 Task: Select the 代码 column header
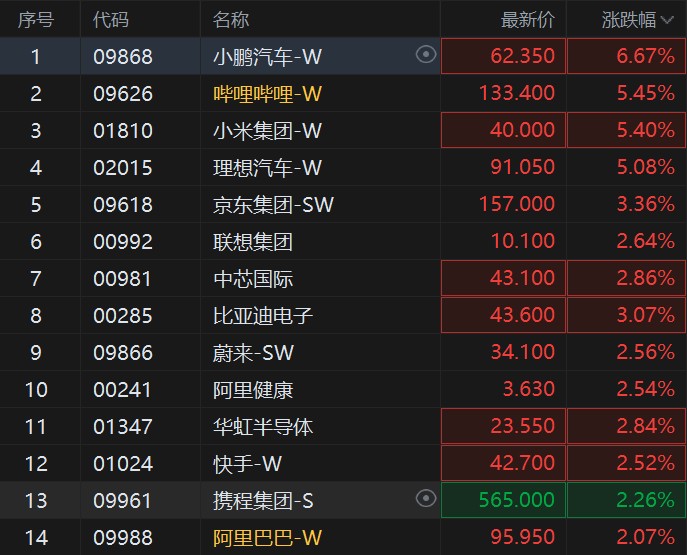coord(110,19)
